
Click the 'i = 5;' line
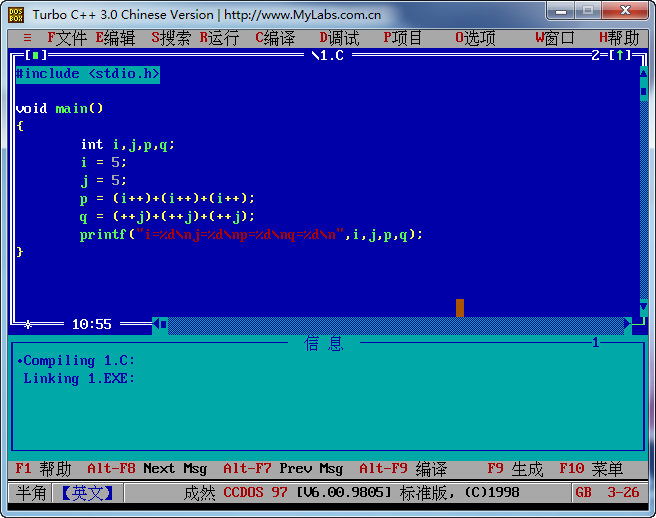pos(103,162)
